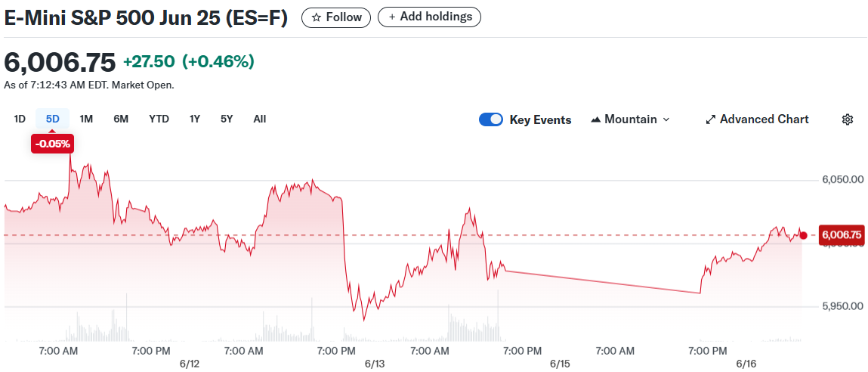Select the 5Y range tab

pyautogui.click(x=227, y=119)
